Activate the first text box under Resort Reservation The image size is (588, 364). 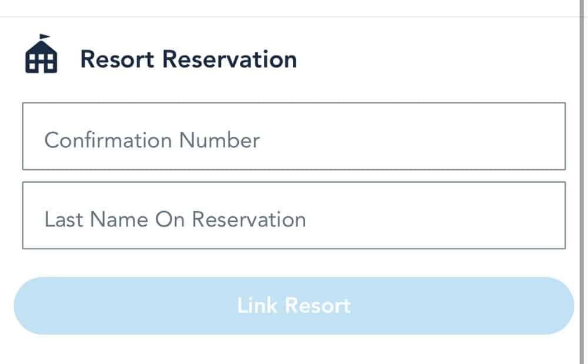click(294, 136)
